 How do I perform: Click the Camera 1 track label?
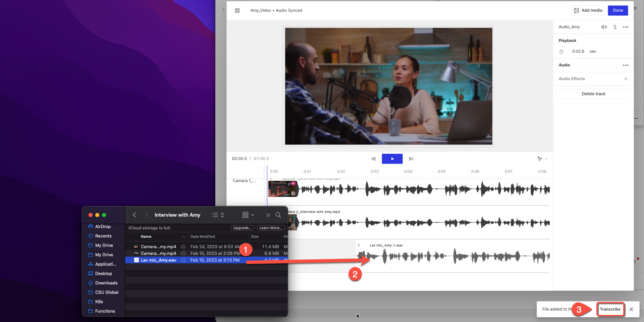tap(244, 181)
